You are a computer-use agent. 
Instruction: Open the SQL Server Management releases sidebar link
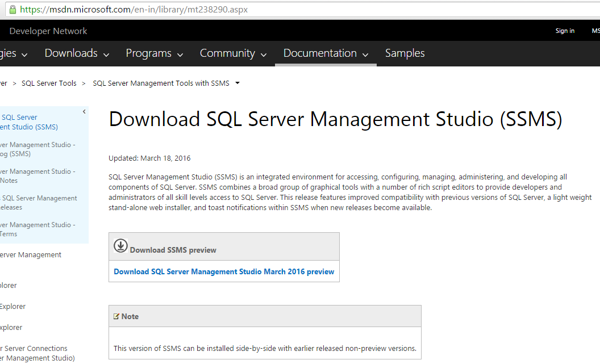coord(38,203)
